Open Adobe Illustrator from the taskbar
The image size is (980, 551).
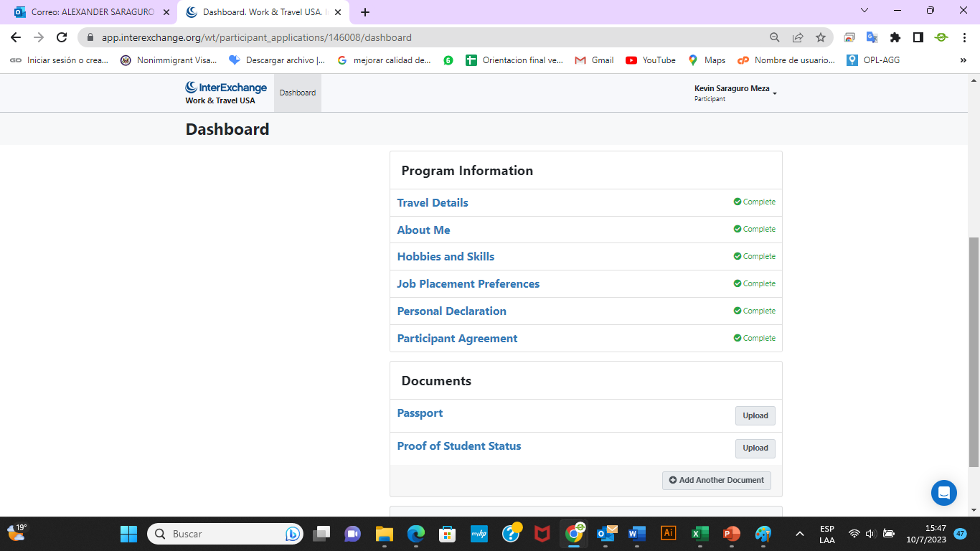(668, 534)
